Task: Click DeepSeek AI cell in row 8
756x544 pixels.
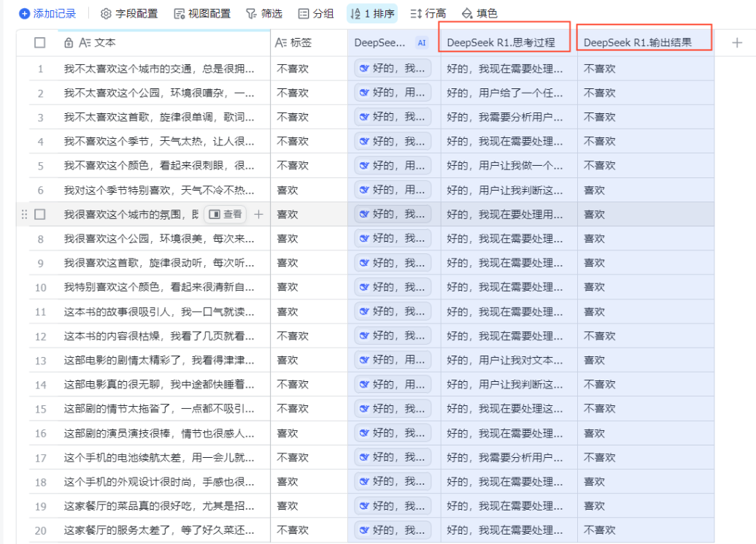Action: [x=394, y=238]
